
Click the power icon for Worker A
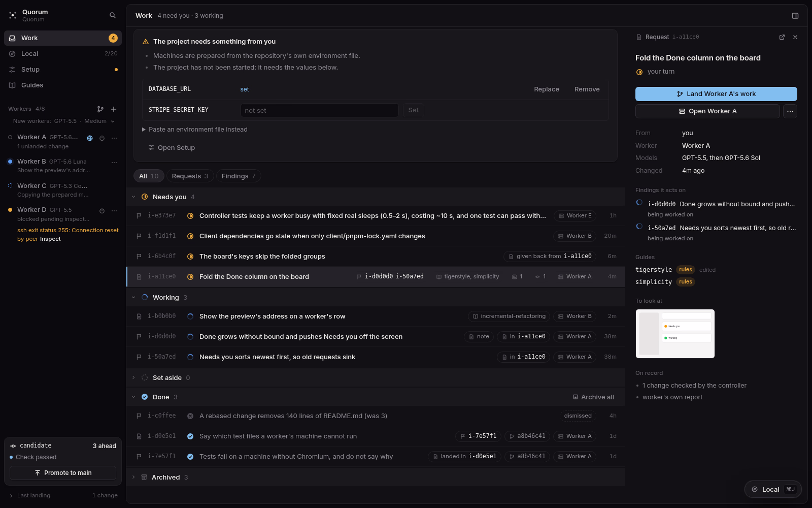point(102,138)
